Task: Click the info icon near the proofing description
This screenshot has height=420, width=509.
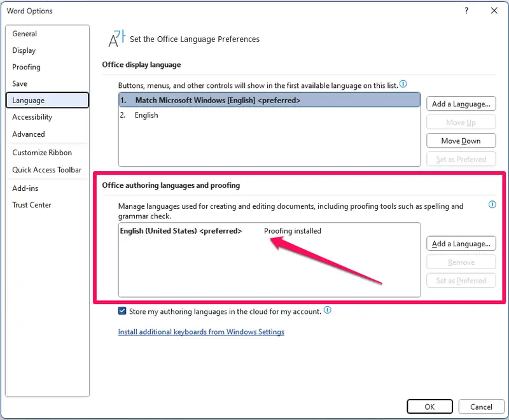Action: [492, 205]
